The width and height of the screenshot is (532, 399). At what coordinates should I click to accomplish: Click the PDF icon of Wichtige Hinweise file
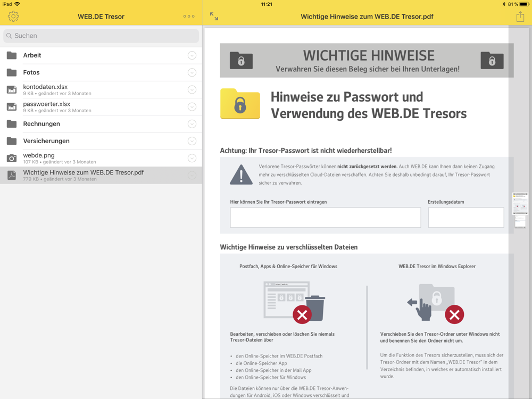pyautogui.click(x=12, y=175)
